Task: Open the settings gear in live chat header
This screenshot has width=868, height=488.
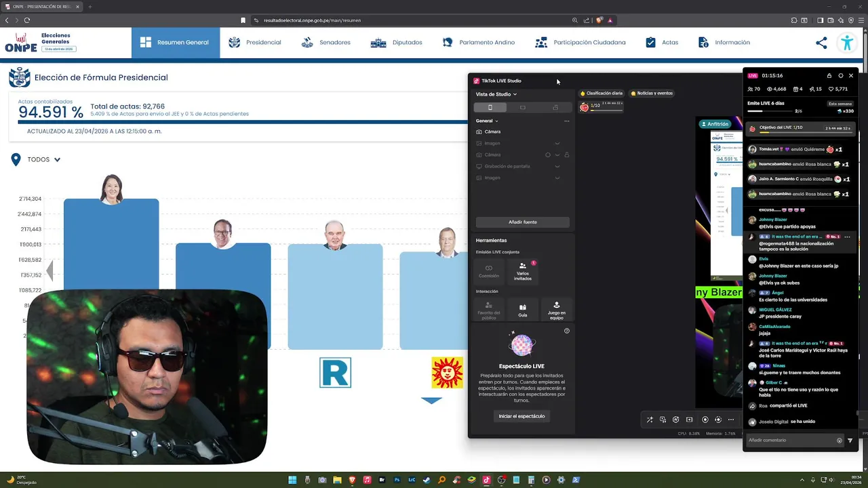Action: 841,75
